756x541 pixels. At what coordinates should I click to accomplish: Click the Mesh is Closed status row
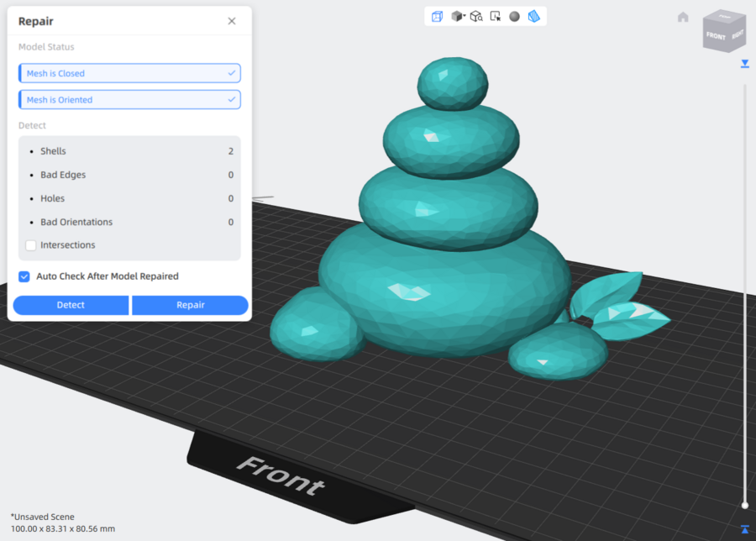129,73
